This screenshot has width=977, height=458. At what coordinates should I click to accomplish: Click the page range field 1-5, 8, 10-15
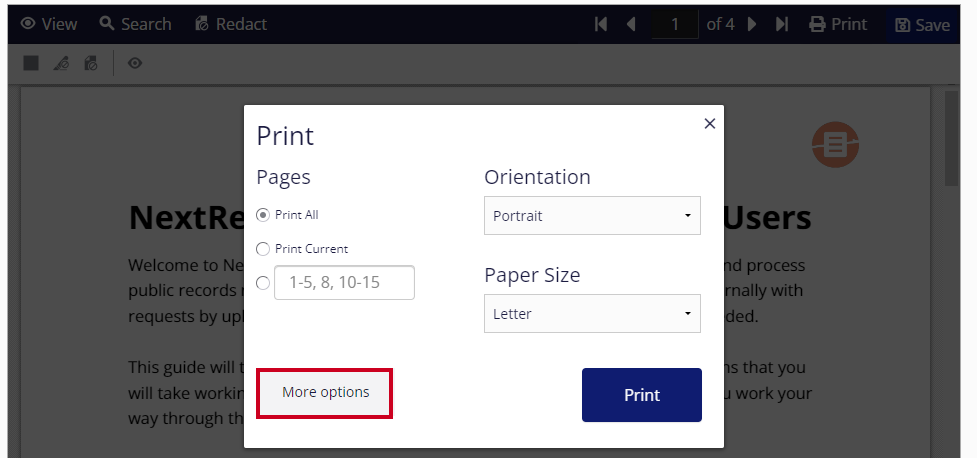click(x=344, y=282)
